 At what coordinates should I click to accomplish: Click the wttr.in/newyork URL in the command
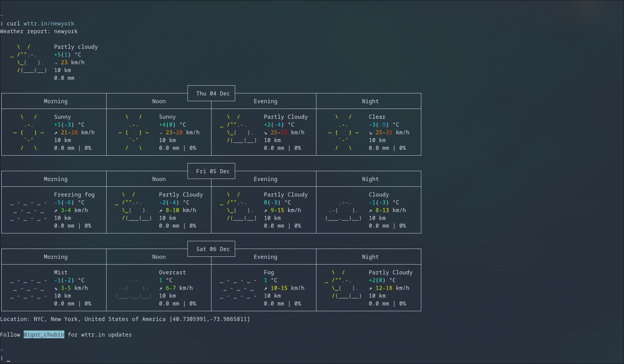(x=49, y=23)
